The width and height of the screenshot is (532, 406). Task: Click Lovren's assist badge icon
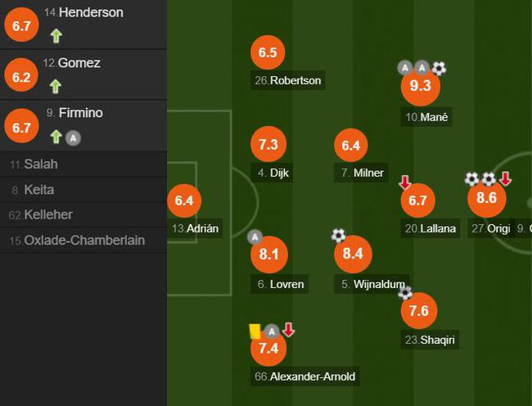point(255,237)
